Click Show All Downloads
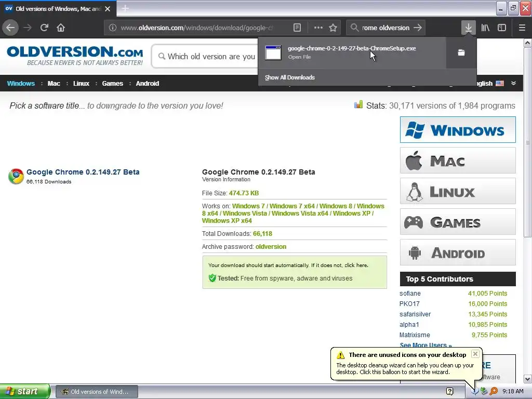532x399 pixels. point(290,77)
